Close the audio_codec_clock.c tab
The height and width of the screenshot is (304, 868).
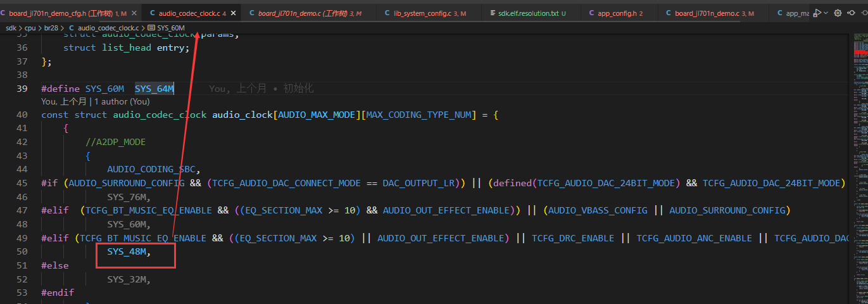click(233, 13)
